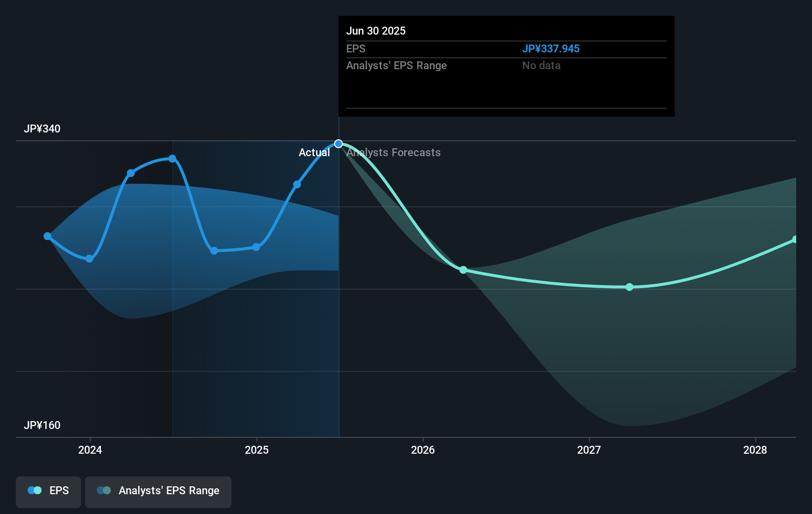
Task: Click the EPS low point near 2024
Action: coord(90,258)
